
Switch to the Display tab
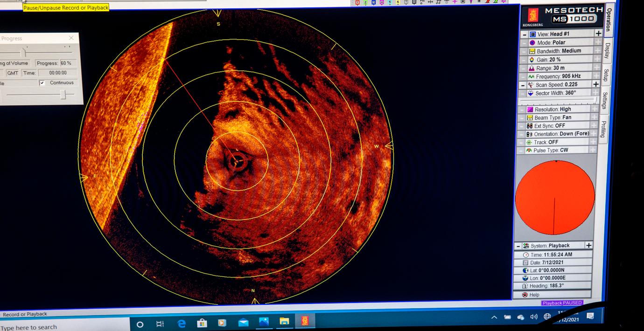608,51
